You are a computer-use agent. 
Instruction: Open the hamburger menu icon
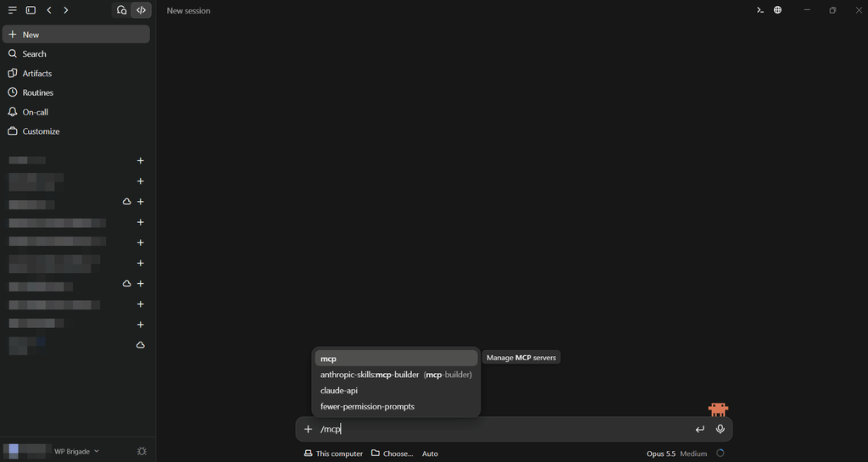(x=12, y=10)
